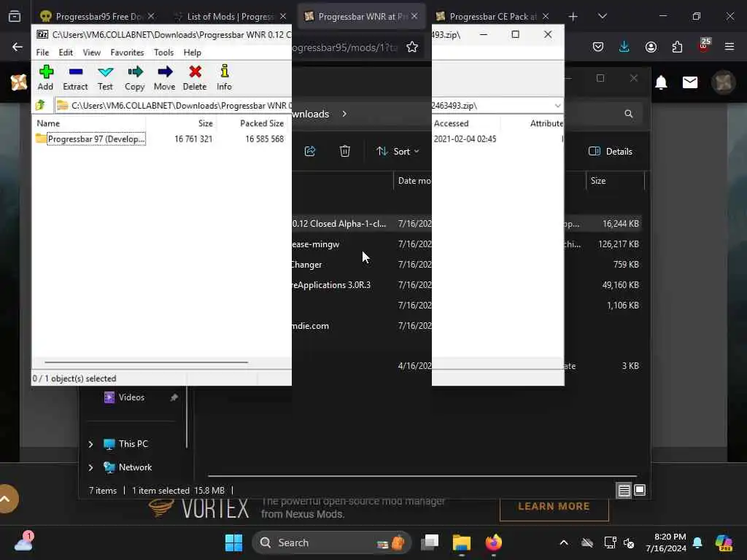
Task: Open the File menu in 7-Zip
Action: tap(42, 52)
